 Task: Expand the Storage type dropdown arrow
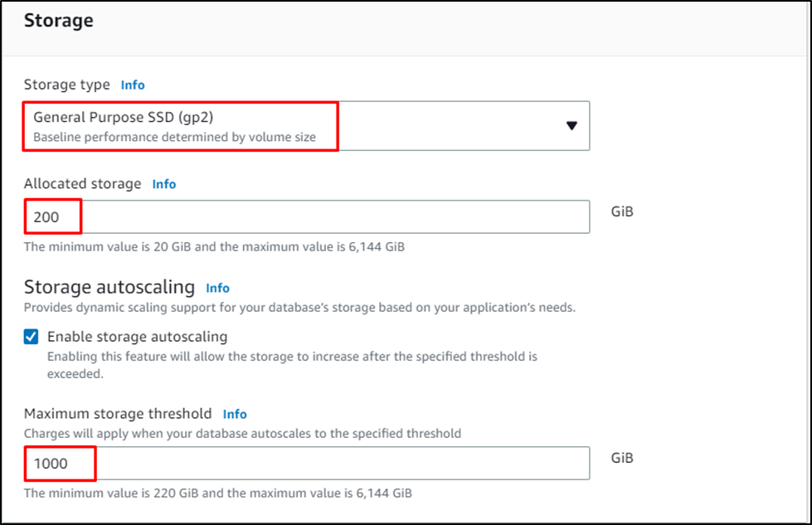571,126
